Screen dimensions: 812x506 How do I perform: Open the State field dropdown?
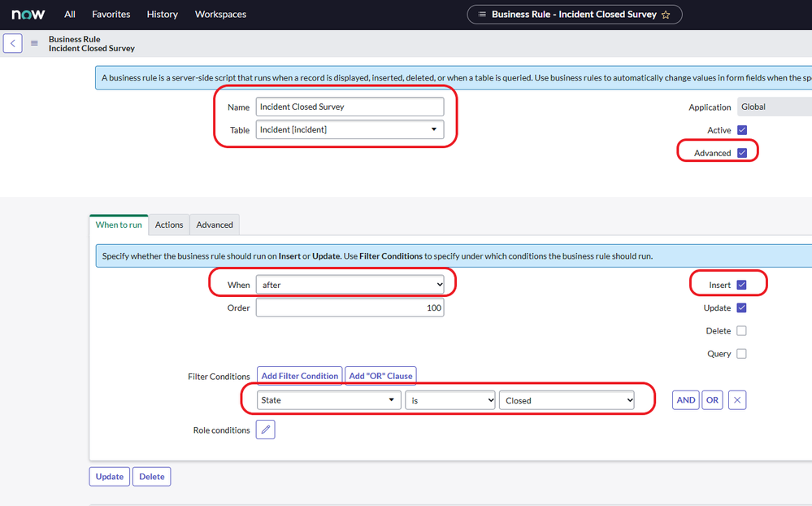coord(329,400)
